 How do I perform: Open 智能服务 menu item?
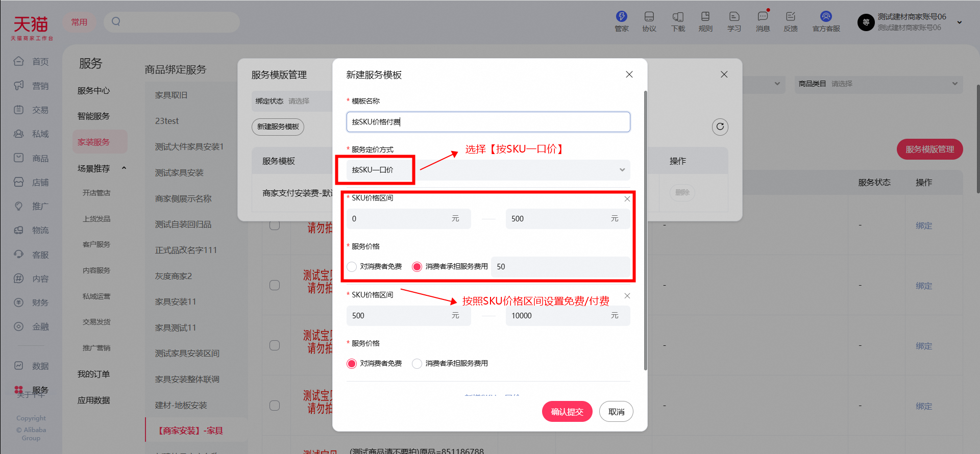point(93,116)
